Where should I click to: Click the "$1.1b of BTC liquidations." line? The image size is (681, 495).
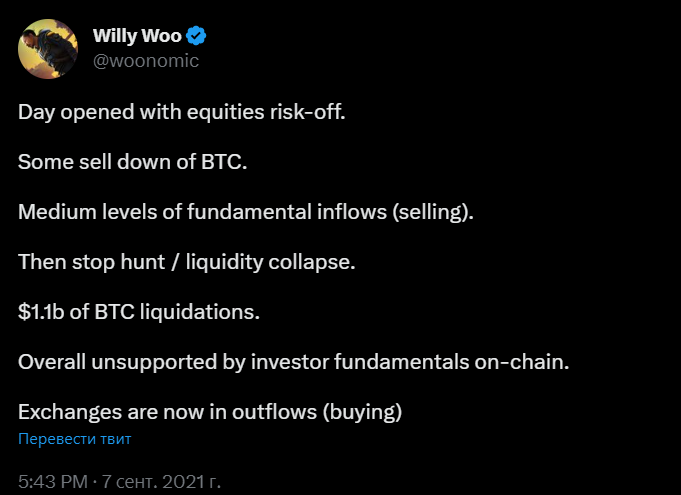tap(139, 311)
